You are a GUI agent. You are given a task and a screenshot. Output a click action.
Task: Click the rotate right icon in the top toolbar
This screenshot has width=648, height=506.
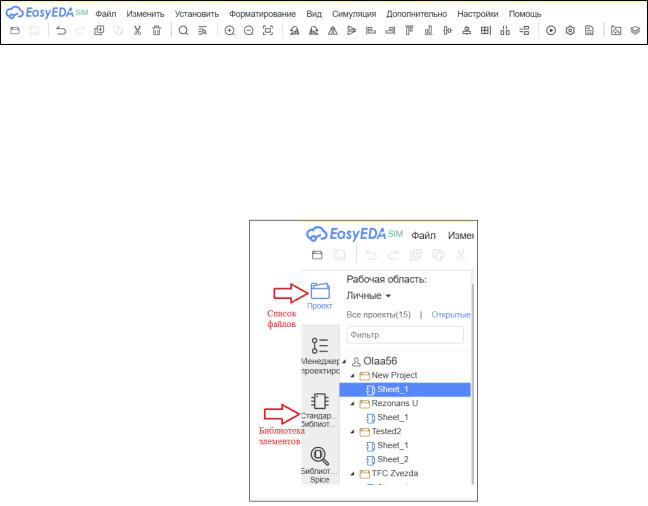[314, 30]
